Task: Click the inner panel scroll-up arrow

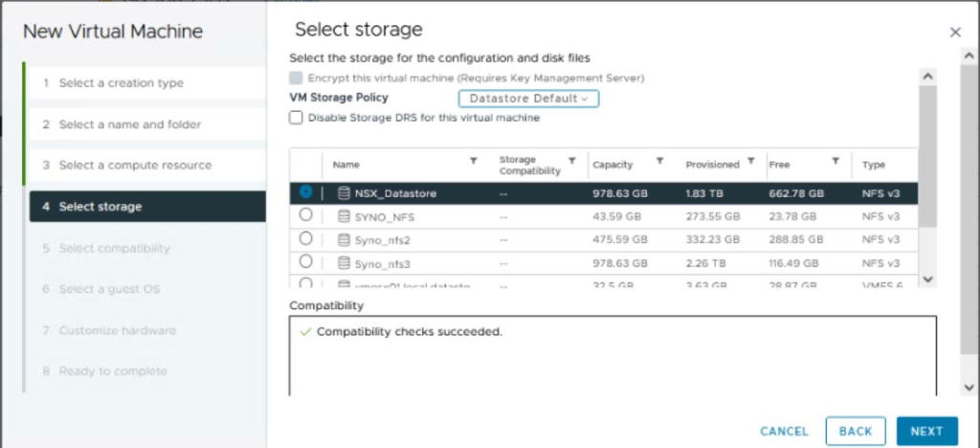Action: pos(927,77)
